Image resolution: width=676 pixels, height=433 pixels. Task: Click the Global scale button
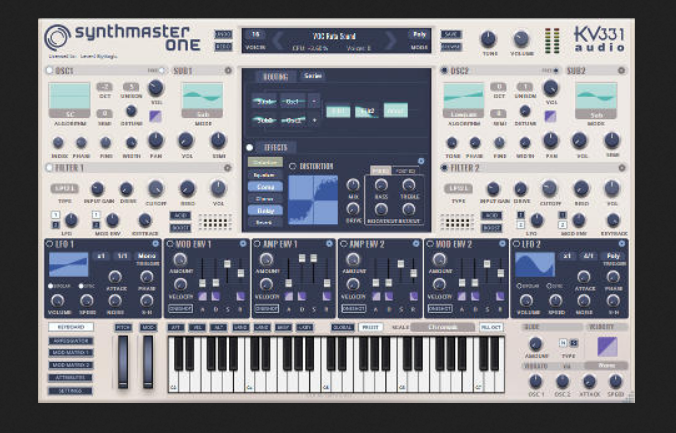(343, 327)
